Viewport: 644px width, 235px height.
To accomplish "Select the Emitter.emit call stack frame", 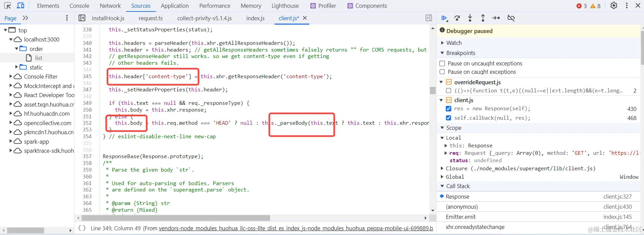I will pos(538,217).
